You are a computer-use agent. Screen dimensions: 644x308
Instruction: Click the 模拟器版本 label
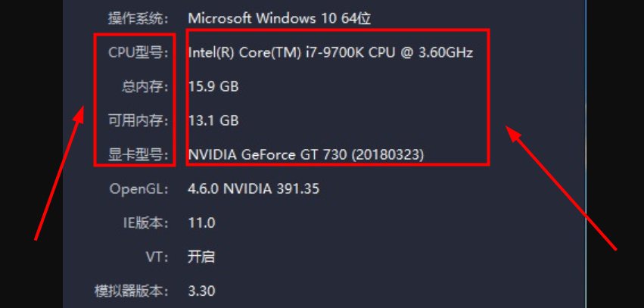(131, 291)
